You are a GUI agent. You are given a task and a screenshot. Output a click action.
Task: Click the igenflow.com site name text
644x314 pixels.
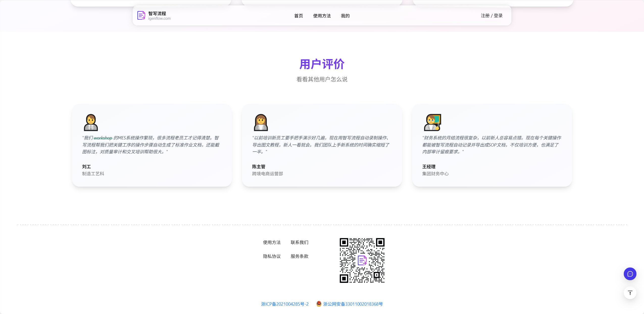point(159,18)
